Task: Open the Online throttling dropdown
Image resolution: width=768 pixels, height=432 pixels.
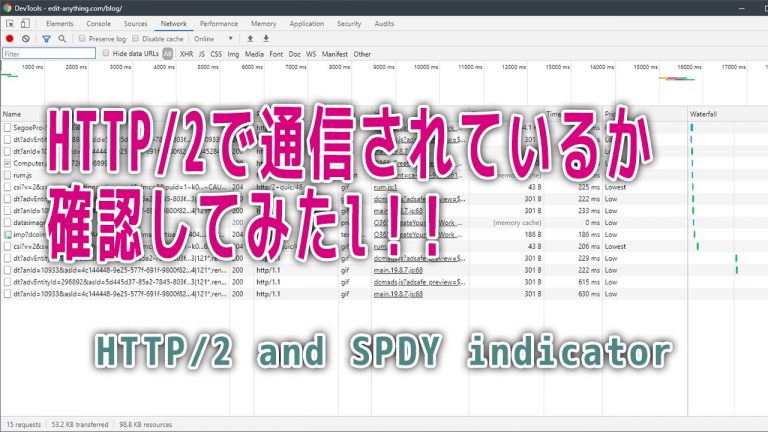Action: click(216, 38)
